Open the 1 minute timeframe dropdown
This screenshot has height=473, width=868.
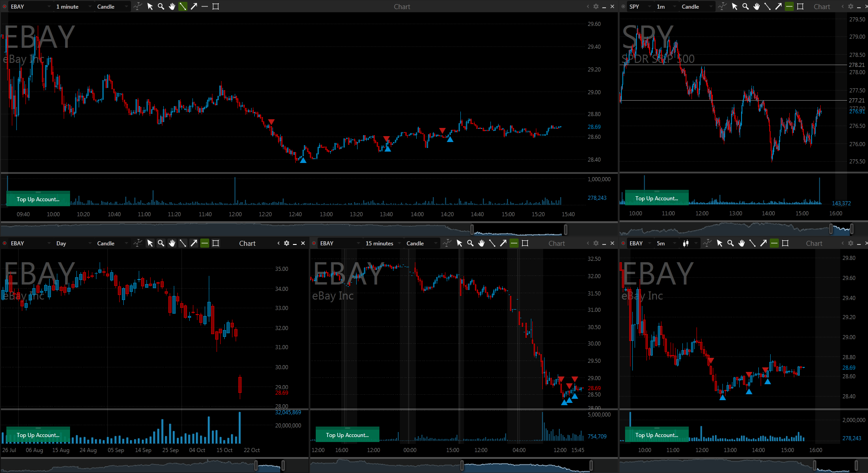pyautogui.click(x=73, y=6)
